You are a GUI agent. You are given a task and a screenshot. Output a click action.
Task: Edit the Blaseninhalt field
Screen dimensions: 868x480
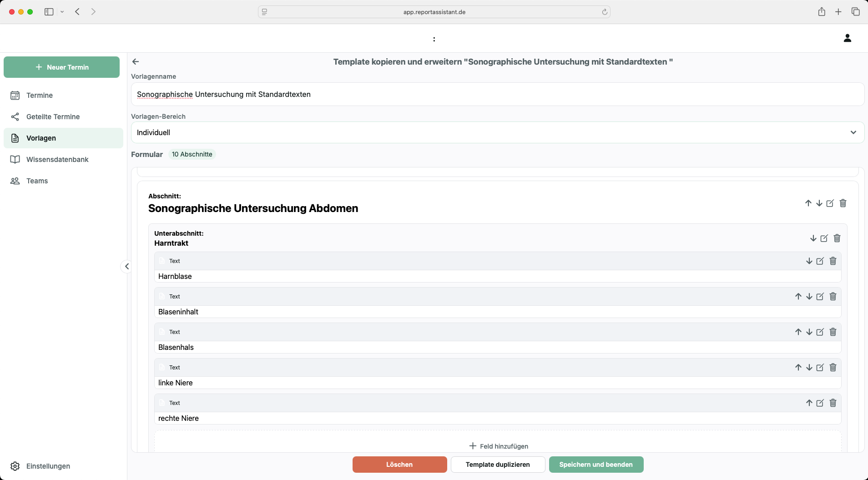pos(820,297)
